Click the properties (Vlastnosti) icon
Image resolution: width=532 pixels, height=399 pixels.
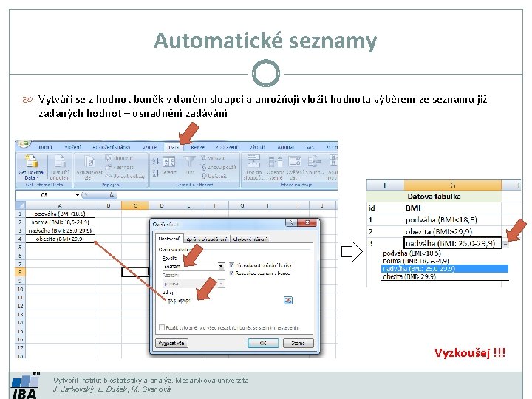[108, 167]
